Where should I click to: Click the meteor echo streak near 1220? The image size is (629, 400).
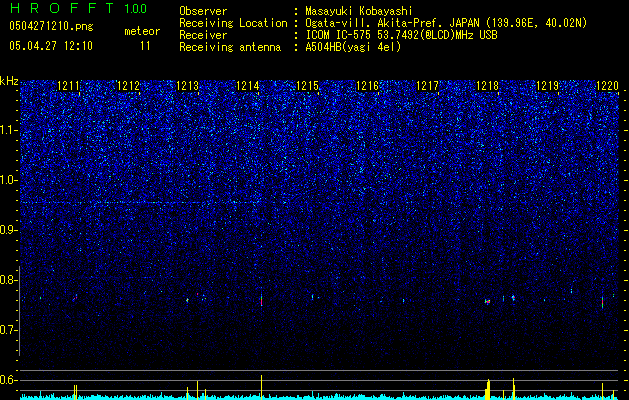point(603,302)
